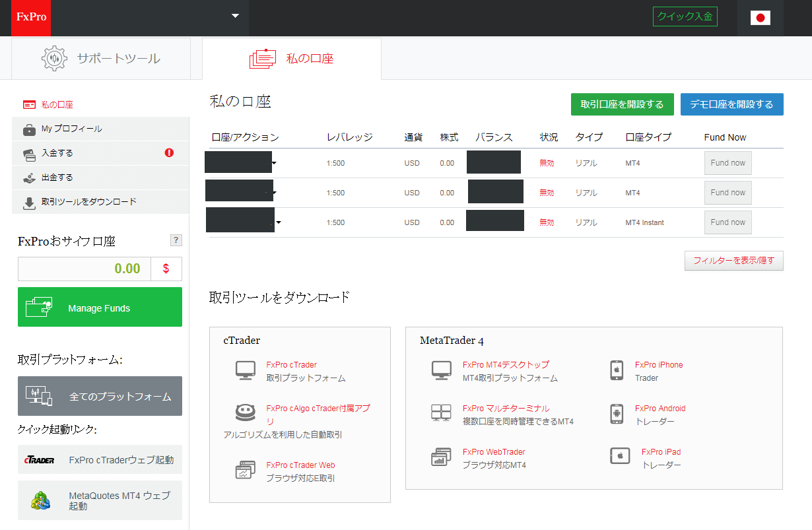The height and width of the screenshot is (530, 812).
Task: Click the devices icon on 全てのプラットフォーム button
Action: [x=38, y=396]
